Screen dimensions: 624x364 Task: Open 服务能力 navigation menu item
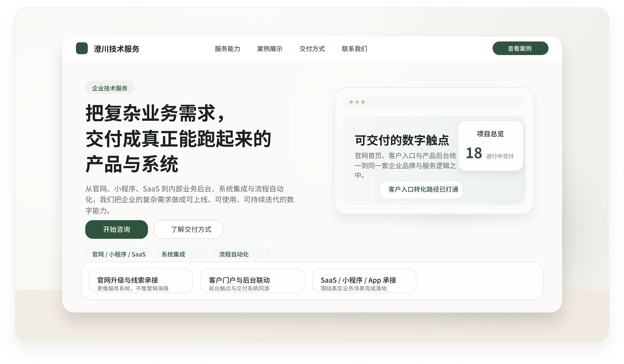227,49
